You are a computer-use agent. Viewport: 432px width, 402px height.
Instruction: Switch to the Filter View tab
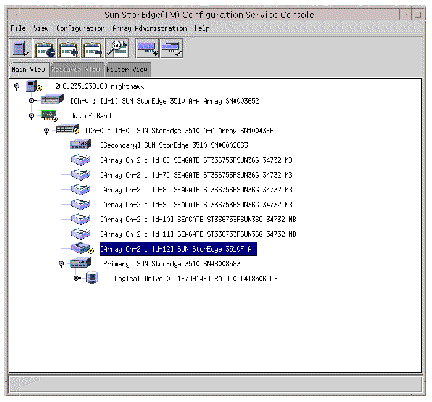tap(127, 69)
